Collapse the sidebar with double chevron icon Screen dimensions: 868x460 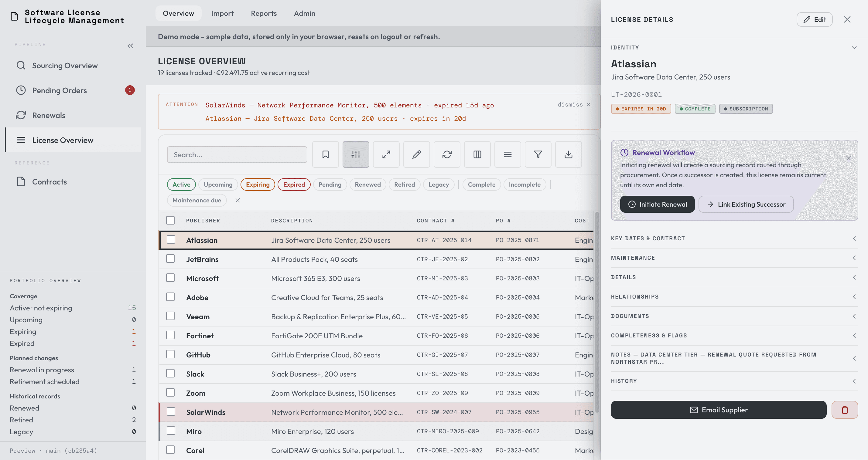pos(130,46)
